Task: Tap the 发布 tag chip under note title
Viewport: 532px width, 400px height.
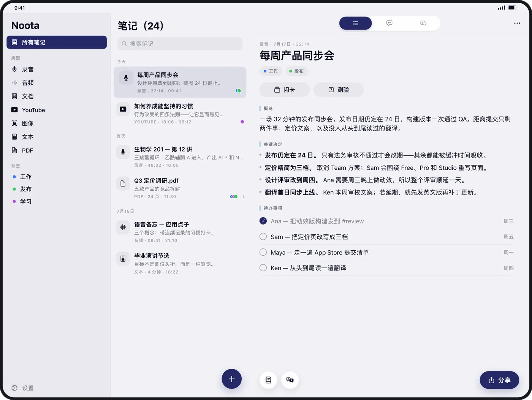Action: point(296,71)
